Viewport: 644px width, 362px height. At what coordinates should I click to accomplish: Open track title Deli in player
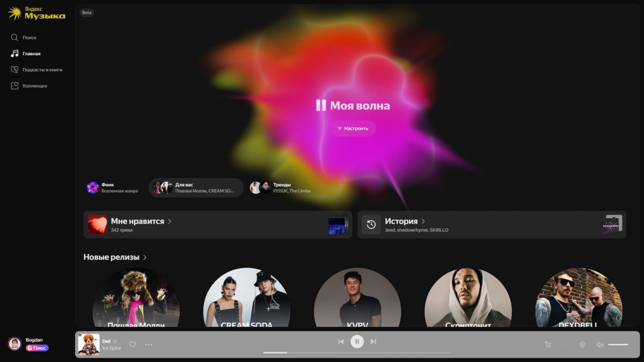(106, 341)
